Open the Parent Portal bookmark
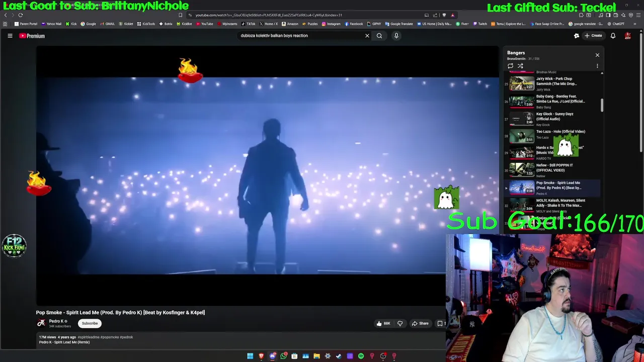Viewport: 644px width, 362px height. pyautogui.click(x=26, y=24)
